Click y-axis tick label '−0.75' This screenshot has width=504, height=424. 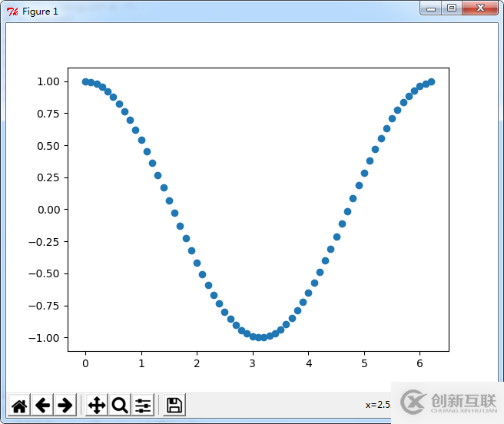pos(44,306)
